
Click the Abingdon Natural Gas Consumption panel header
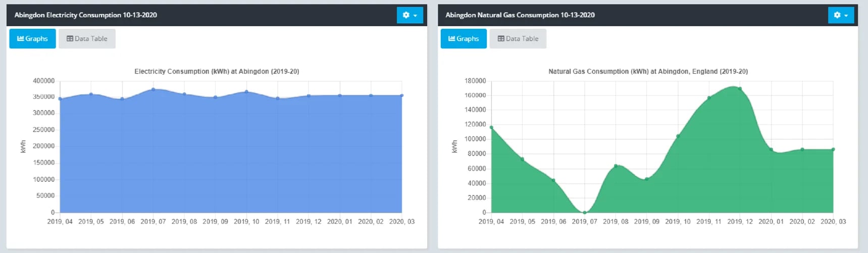tap(520, 15)
